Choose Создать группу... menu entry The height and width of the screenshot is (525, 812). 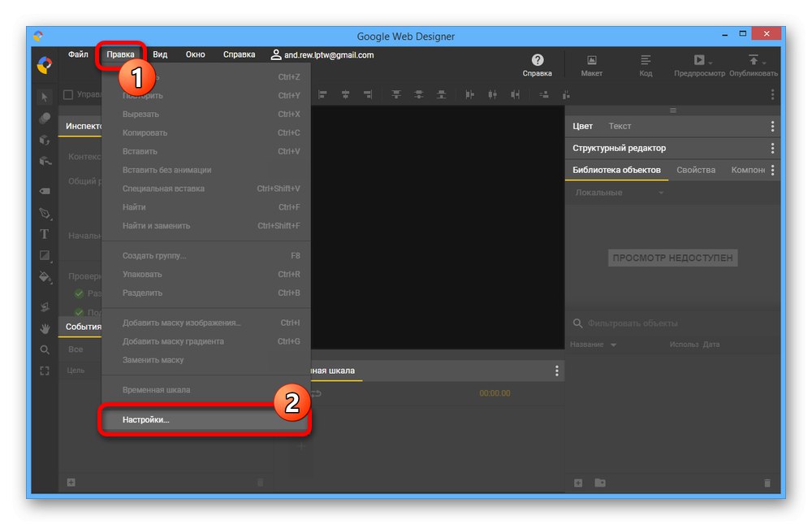point(206,255)
